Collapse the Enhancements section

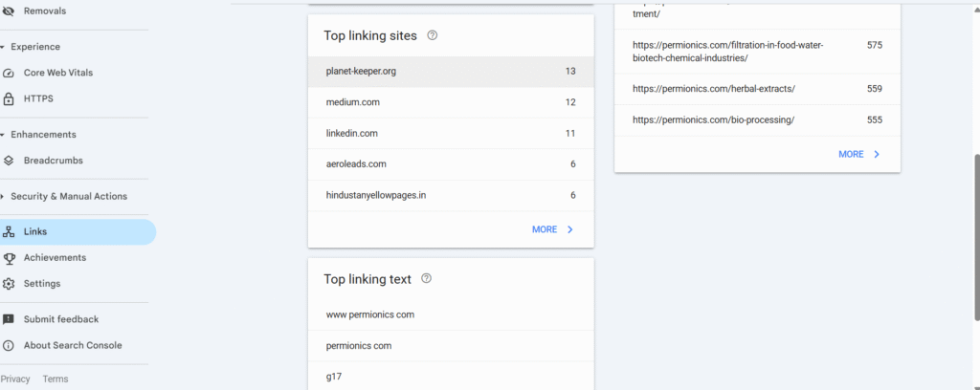click(x=3, y=135)
